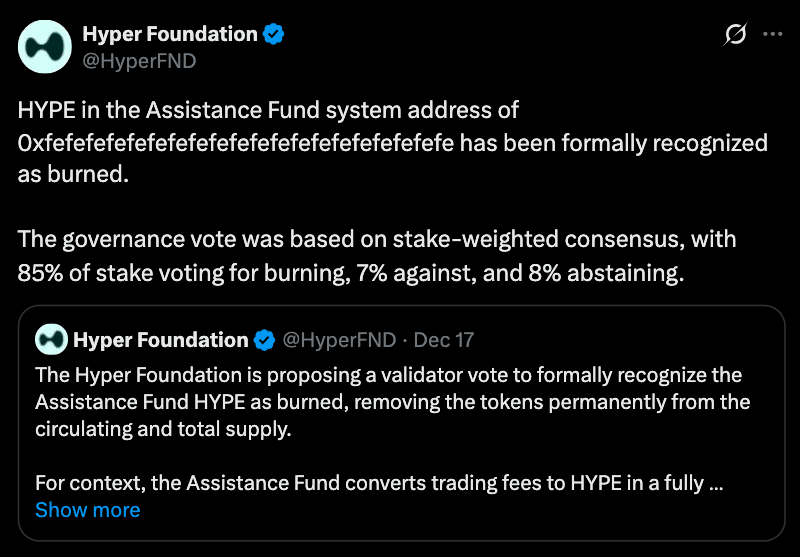Click the Hyper Foundation name in the quoted post
This screenshot has height=557, width=800.
[x=160, y=340]
